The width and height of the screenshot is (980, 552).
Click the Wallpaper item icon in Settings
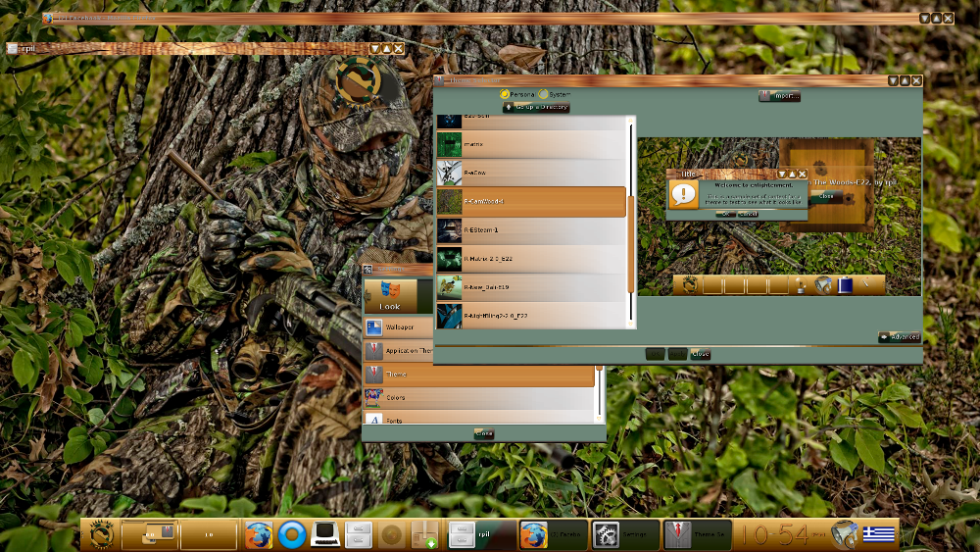373,326
